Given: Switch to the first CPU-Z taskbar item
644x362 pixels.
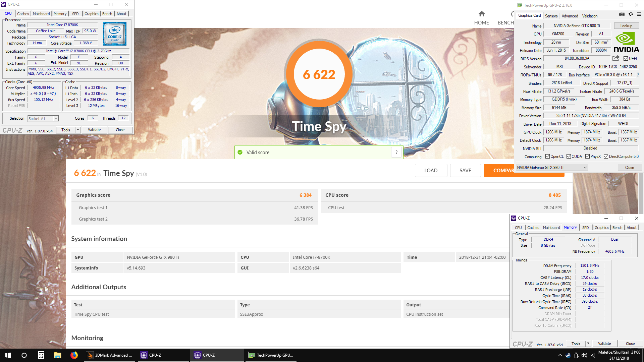Looking at the screenshot, I should [163, 355].
